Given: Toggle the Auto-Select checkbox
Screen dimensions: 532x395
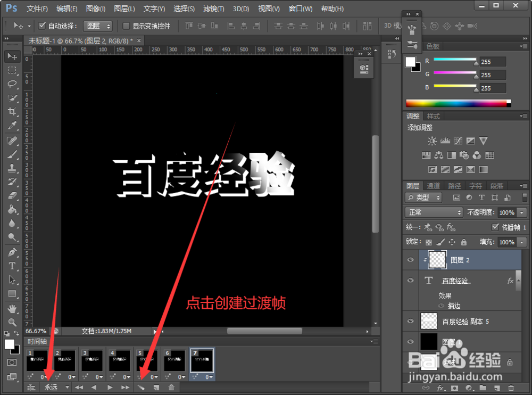Looking at the screenshot, I should (x=42, y=26).
